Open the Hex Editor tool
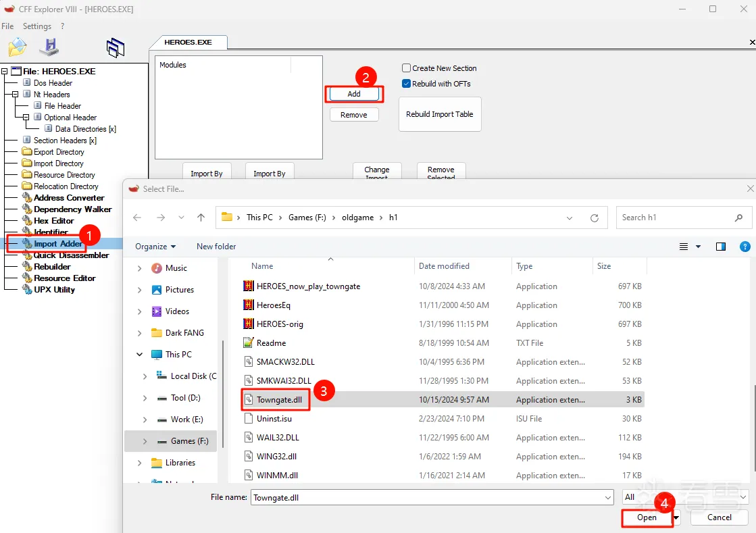 tap(53, 221)
